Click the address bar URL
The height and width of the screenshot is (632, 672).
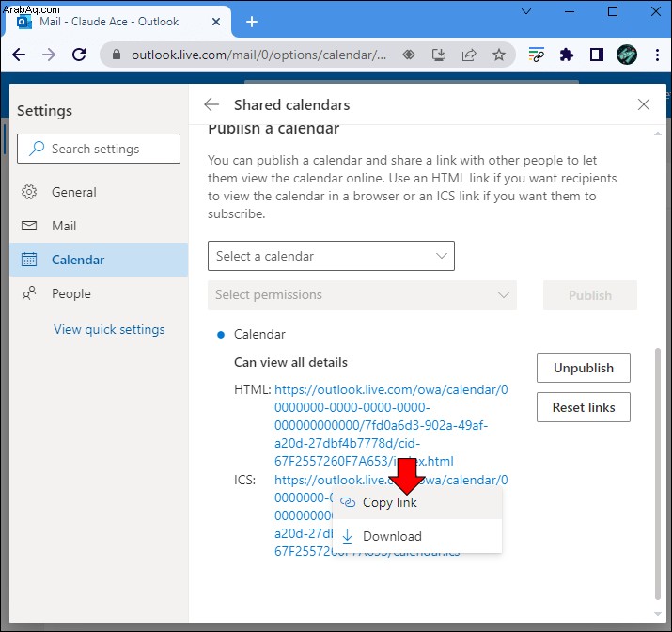pos(258,55)
